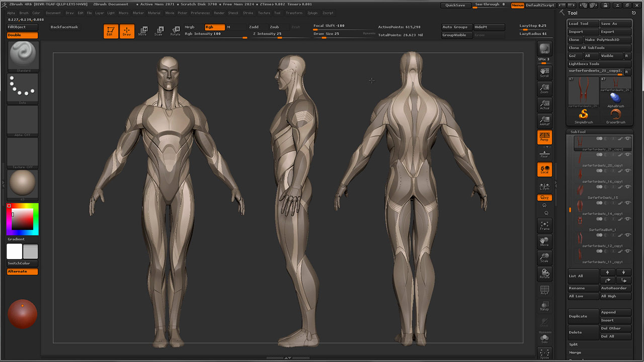This screenshot has width=644, height=362.
Task: Toggle the Persp perspective icon
Action: point(544,136)
